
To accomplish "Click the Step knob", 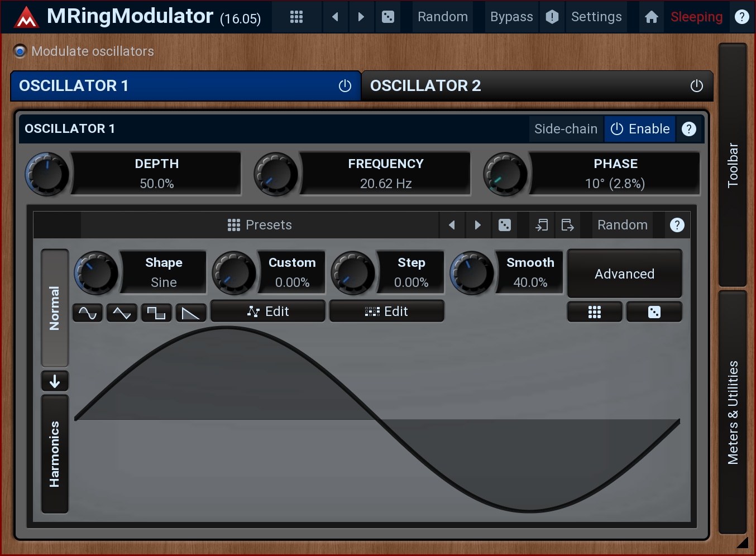I will (353, 273).
